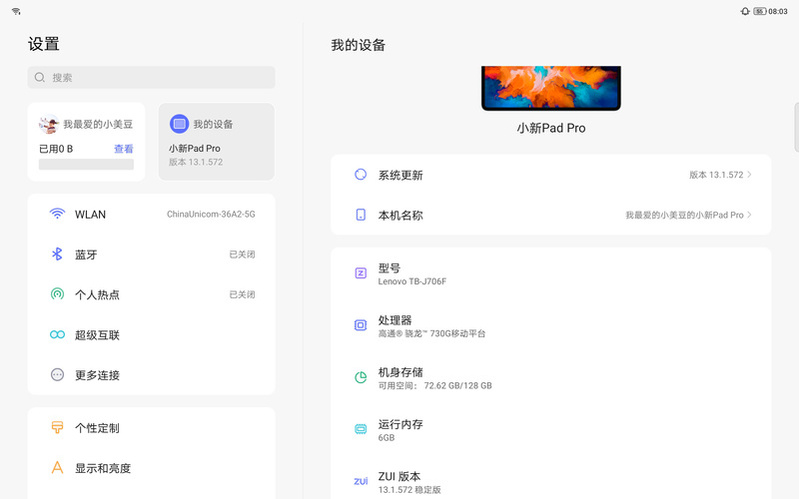Screen dimensions: 799x499
Task: Tap the Bluetooth icon in sidebar
Action: click(x=57, y=254)
